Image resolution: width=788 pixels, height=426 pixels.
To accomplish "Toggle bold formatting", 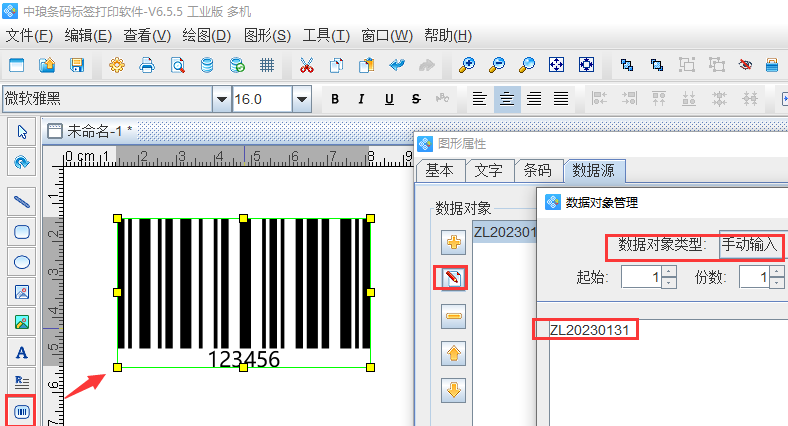I will 335,99.
